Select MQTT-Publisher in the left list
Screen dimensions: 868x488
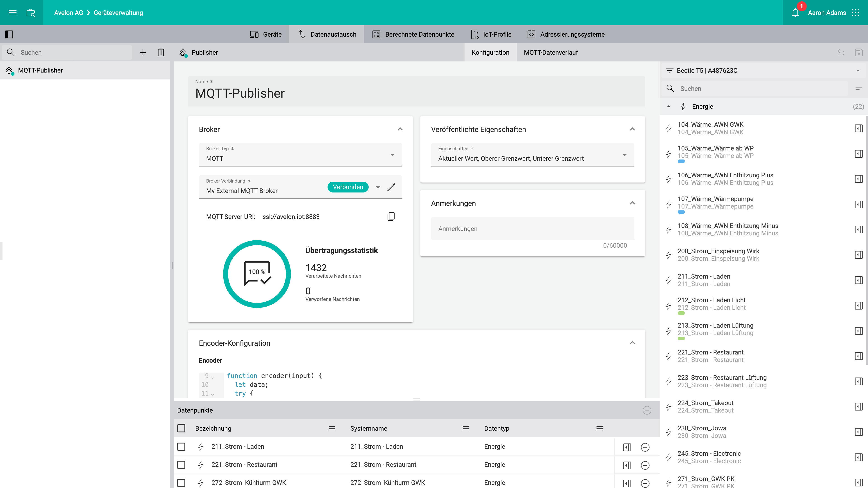click(x=85, y=70)
